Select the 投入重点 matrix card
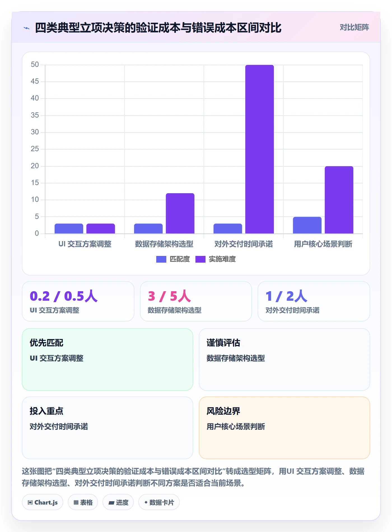 pos(108,428)
